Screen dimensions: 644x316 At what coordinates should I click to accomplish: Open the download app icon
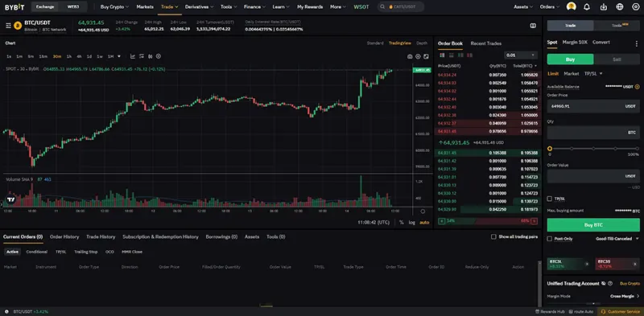pos(603,7)
